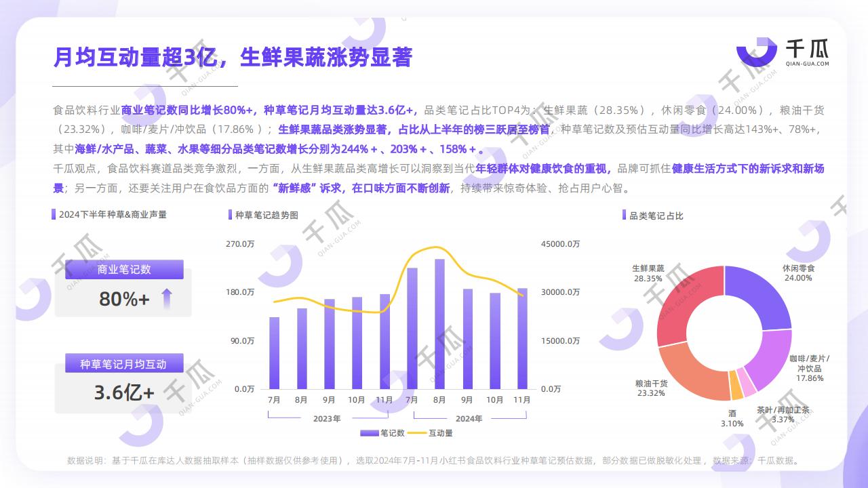Click the 180.0万 left axis label
Viewport: 868px width, 488px height.
point(240,292)
